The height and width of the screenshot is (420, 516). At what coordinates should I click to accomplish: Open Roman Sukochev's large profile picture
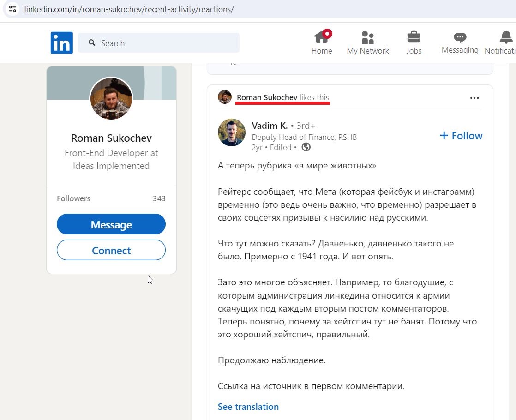tap(111, 98)
